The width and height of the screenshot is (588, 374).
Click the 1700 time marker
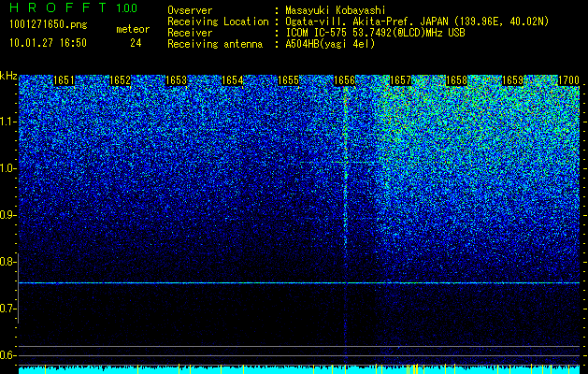click(569, 80)
